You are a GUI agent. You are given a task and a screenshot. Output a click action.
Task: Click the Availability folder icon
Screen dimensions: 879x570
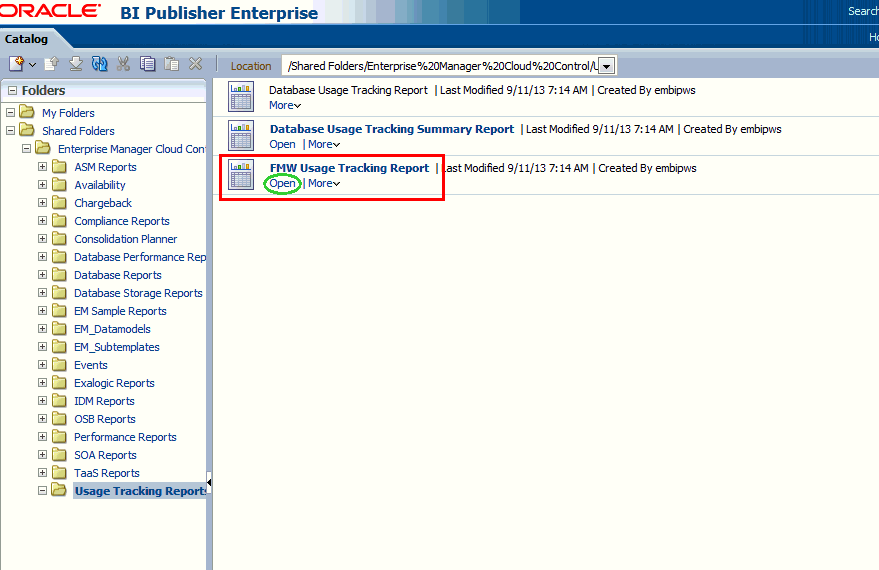click(x=59, y=184)
